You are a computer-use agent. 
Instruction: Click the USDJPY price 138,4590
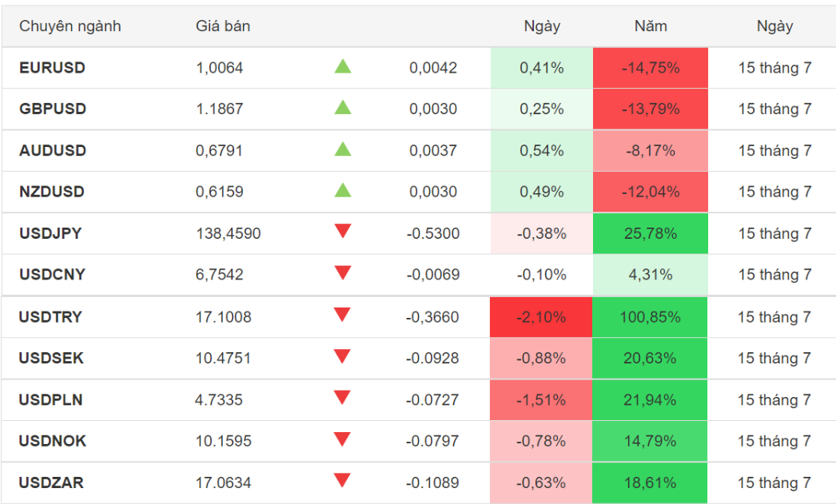click(x=228, y=234)
